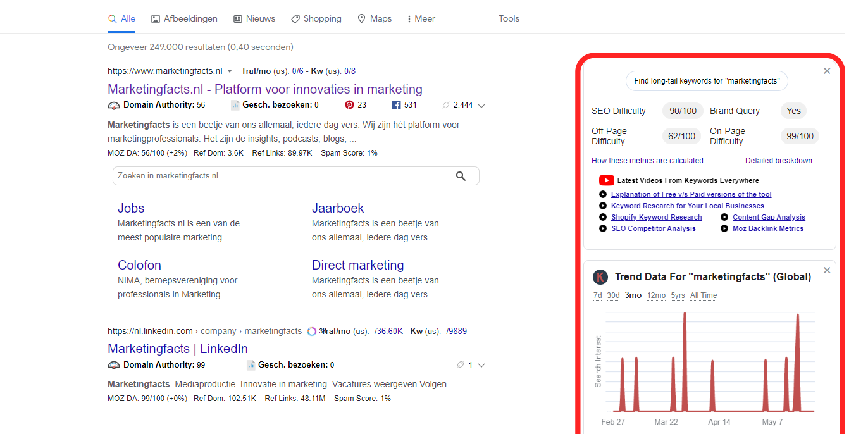This screenshot has width=868, height=434.
Task: Open the Meer search options menu
Action: coord(421,18)
